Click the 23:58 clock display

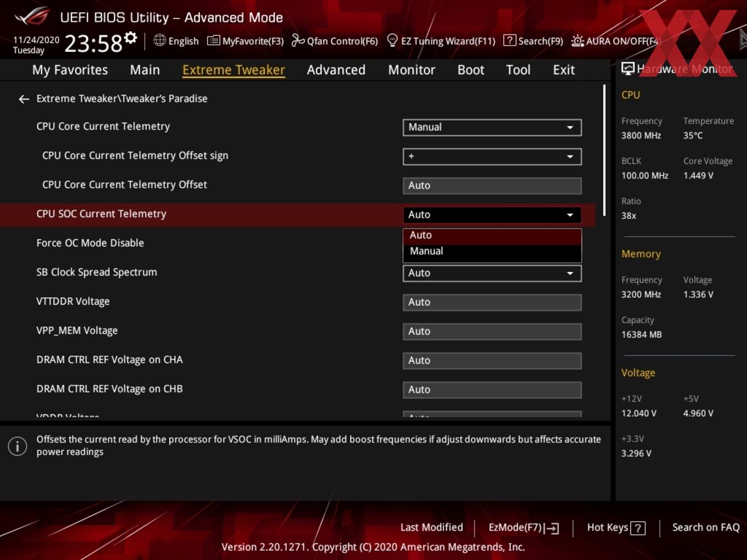[x=93, y=43]
